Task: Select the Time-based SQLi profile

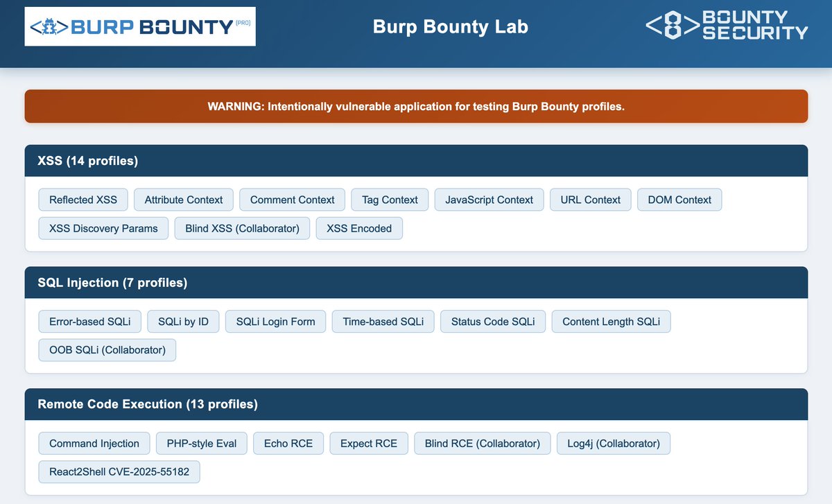Action: [383, 321]
